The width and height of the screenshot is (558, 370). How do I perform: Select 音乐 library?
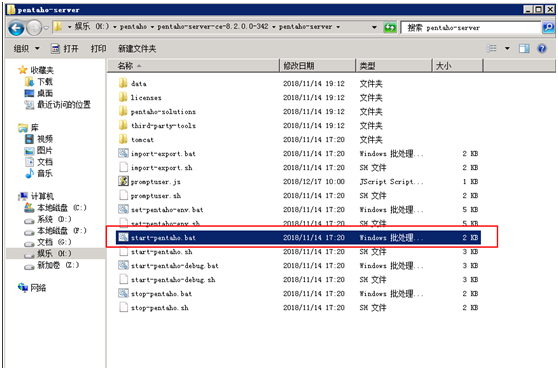(x=38, y=173)
